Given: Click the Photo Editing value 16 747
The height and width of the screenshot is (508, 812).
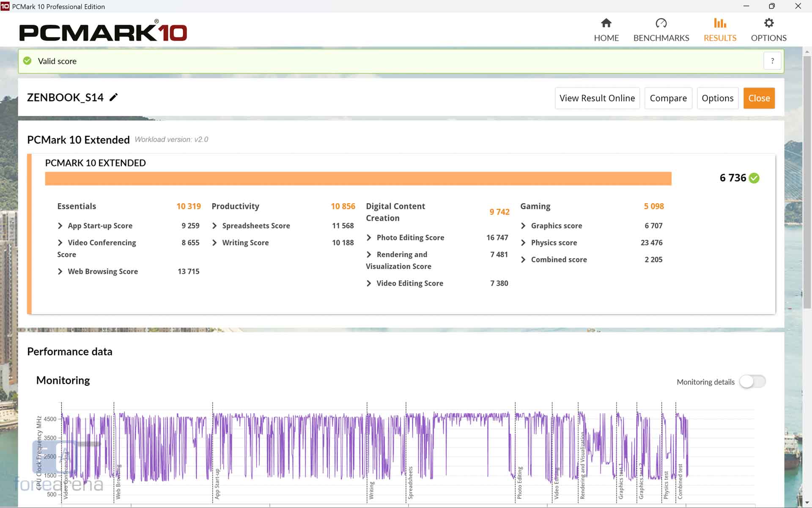Looking at the screenshot, I should (x=497, y=237).
